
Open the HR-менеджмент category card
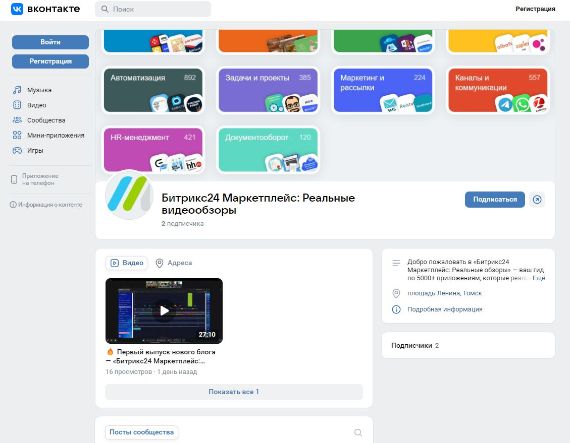click(153, 150)
